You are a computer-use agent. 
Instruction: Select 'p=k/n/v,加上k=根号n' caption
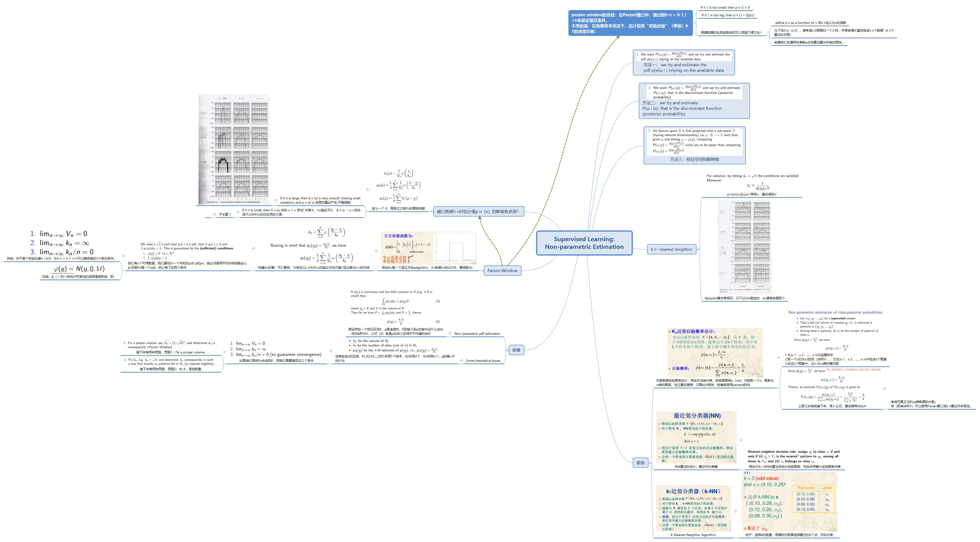coord(752,194)
